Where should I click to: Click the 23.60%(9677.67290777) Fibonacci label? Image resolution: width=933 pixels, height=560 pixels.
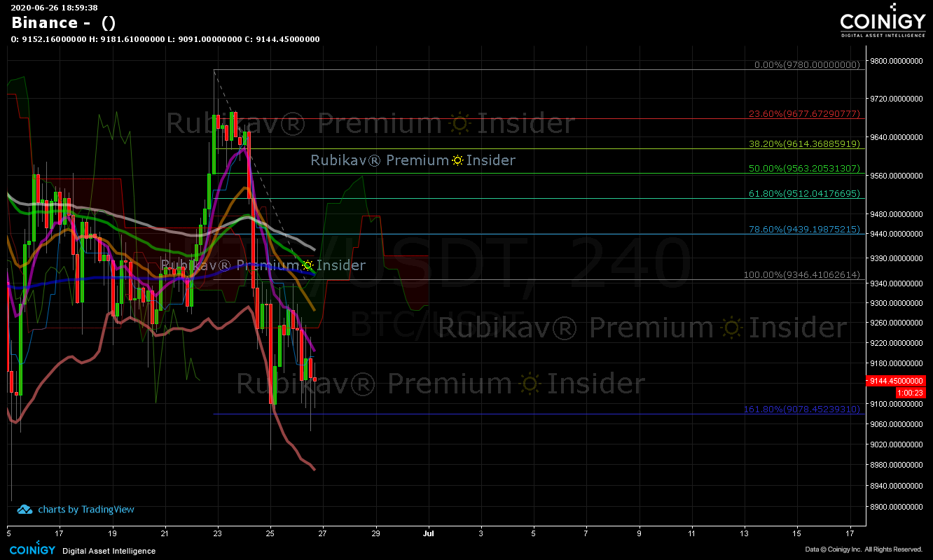coord(804,113)
